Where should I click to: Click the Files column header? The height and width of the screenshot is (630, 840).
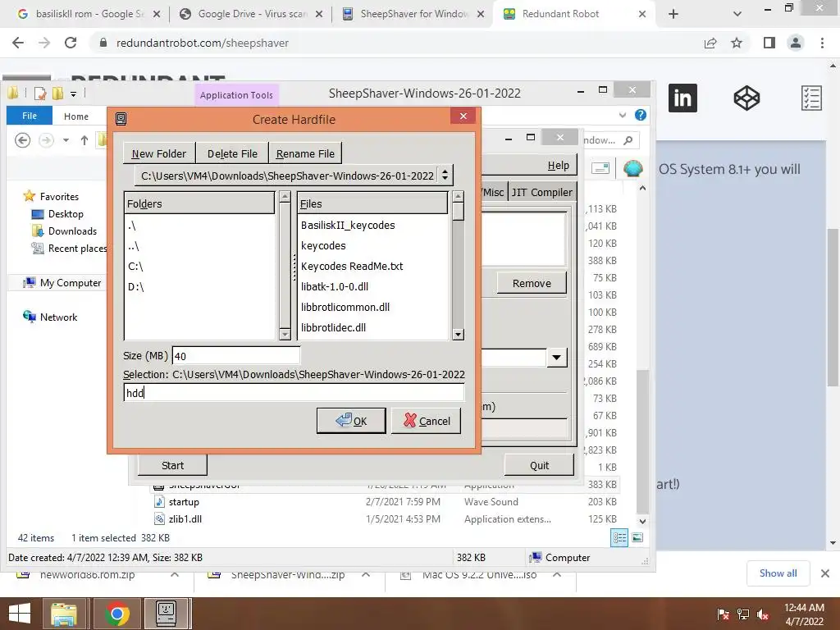pyautogui.click(x=372, y=203)
